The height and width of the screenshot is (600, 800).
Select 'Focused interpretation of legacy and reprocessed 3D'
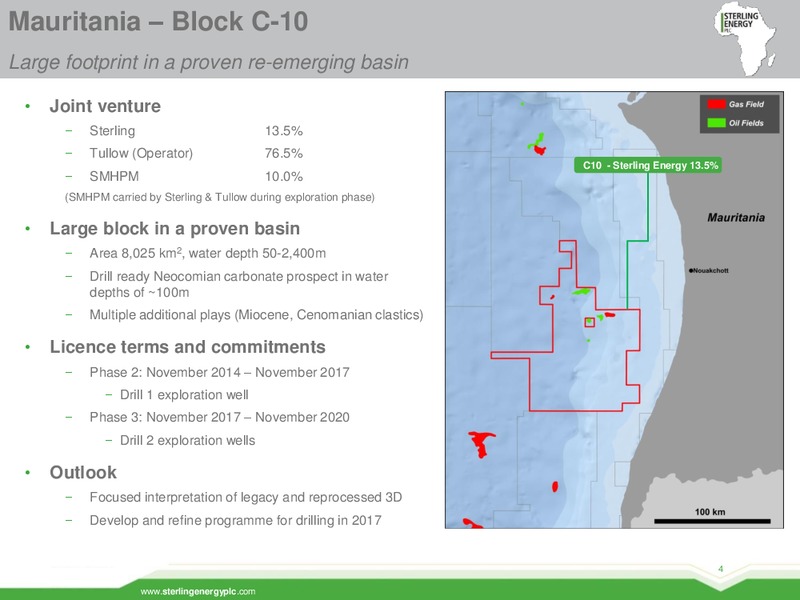(245, 497)
